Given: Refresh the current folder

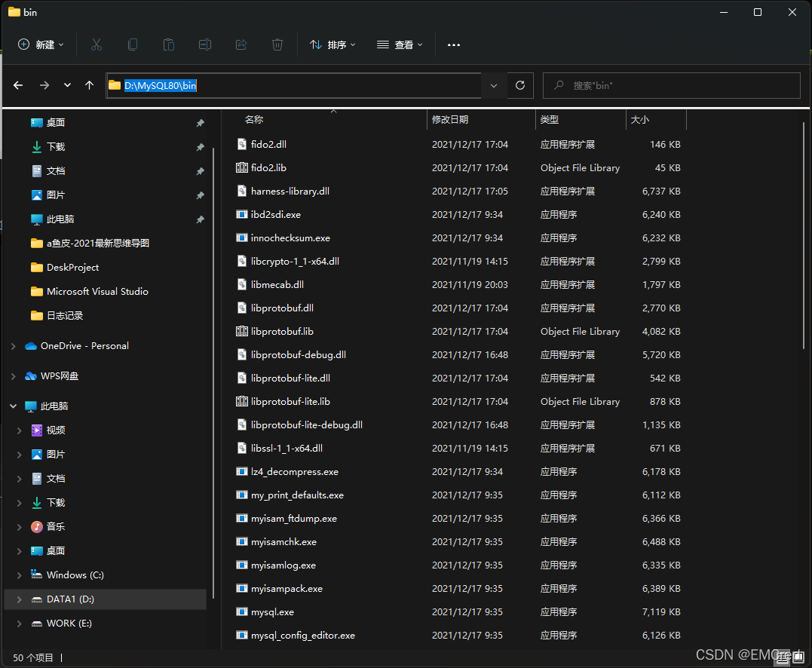Looking at the screenshot, I should coord(520,85).
